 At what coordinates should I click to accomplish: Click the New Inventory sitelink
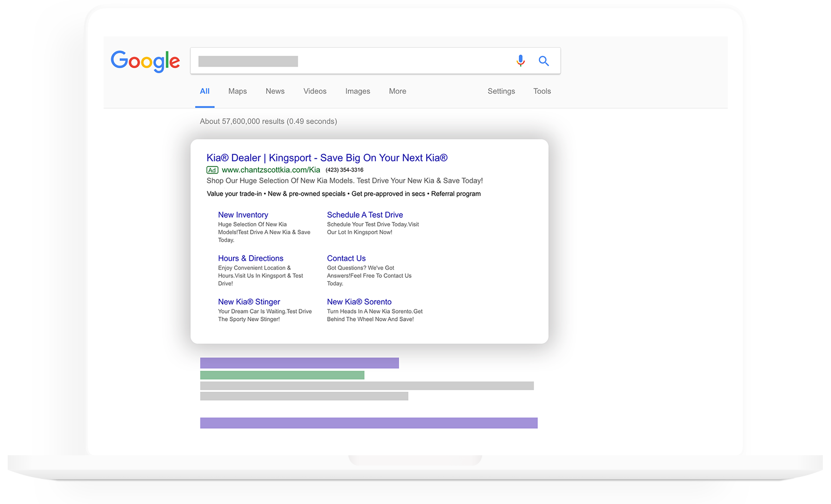[x=243, y=215]
